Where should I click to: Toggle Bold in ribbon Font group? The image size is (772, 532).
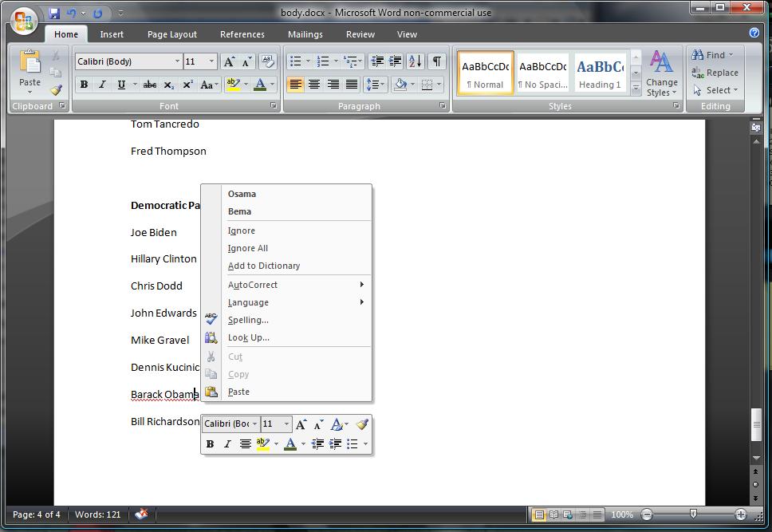tap(85, 85)
